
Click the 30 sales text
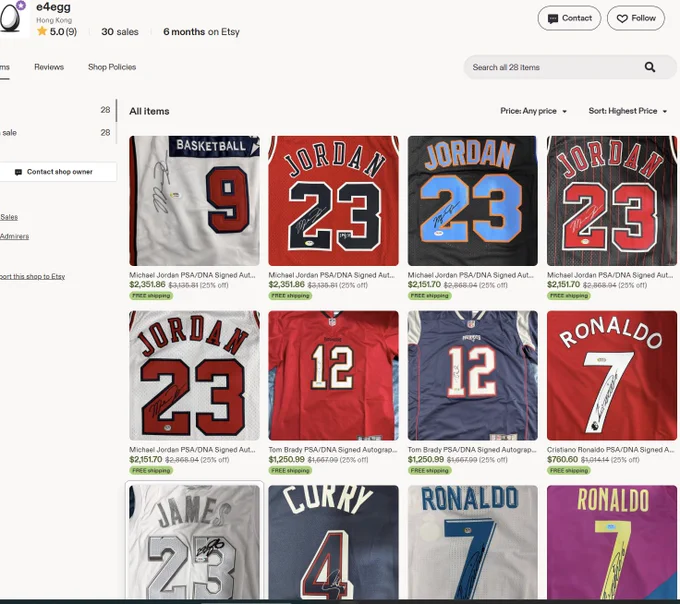click(120, 32)
